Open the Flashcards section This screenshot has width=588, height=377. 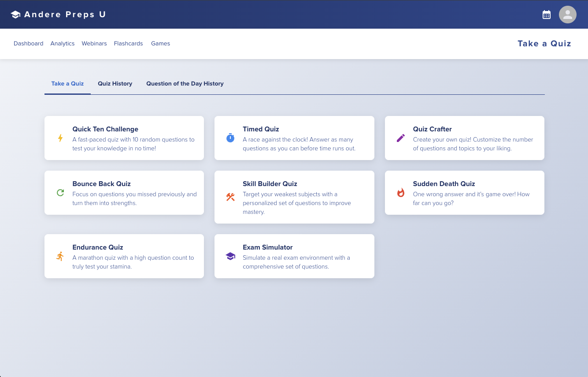128,44
